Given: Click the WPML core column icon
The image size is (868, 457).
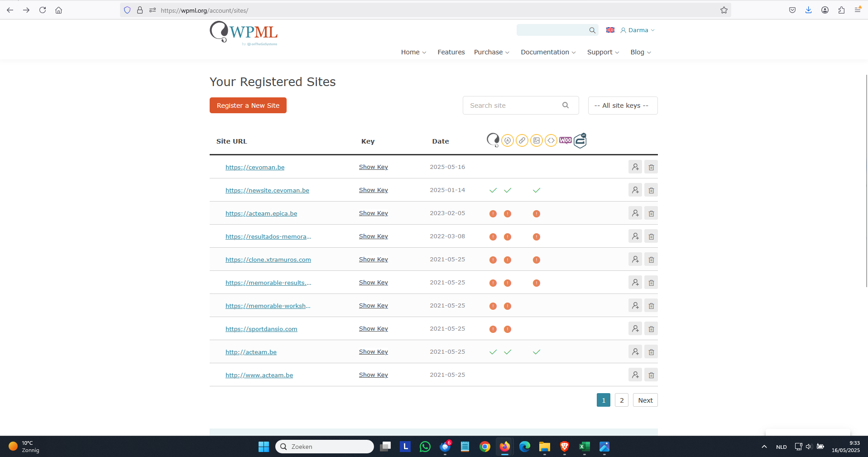Looking at the screenshot, I should (493, 140).
